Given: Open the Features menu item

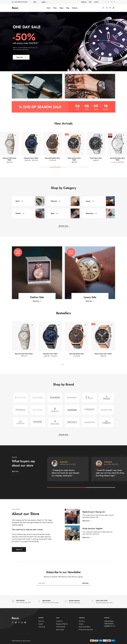Looking at the screenshot, I should point(75,8).
